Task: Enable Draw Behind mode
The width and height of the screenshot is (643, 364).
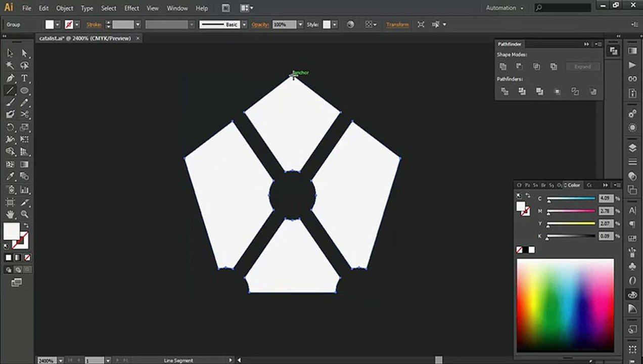Action: pyautogui.click(x=18, y=270)
